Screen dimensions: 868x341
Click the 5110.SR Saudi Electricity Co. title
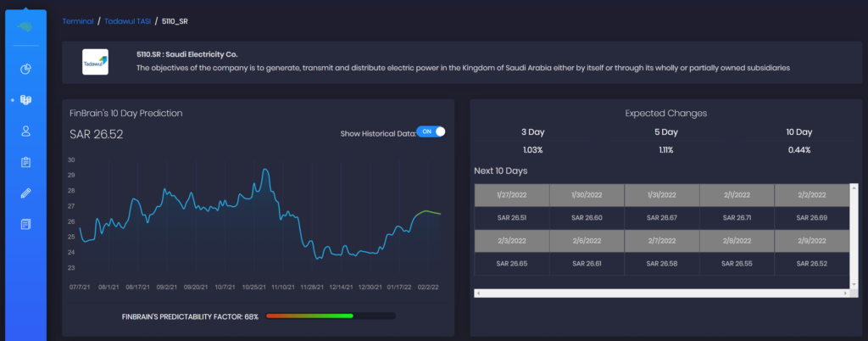click(187, 55)
